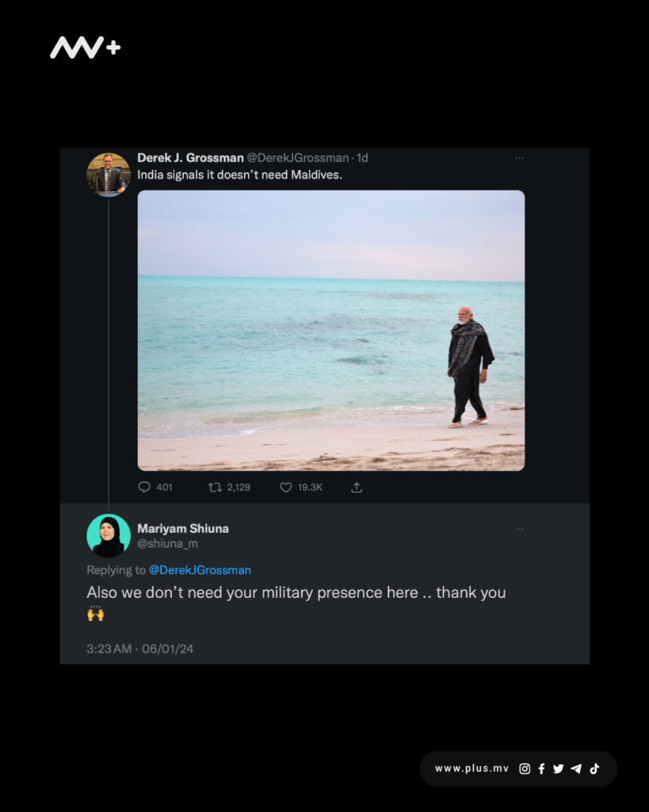Viewport: 649px width, 812px height.
Task: Open the more options menu on Grossman's tweet
Action: tap(519, 158)
